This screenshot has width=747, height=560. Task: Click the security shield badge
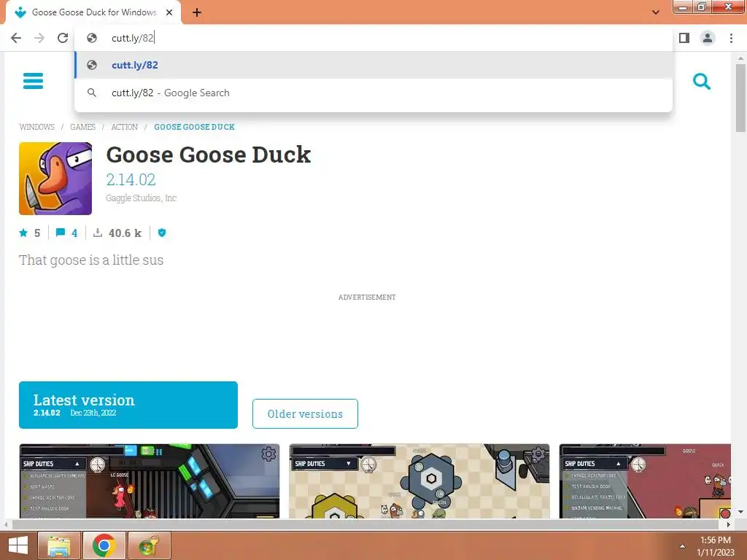click(x=162, y=233)
